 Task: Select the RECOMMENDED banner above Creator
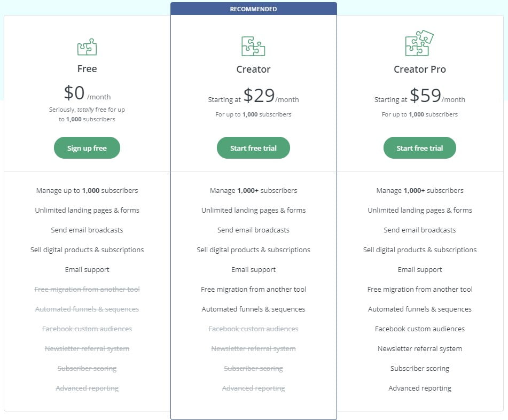253,9
